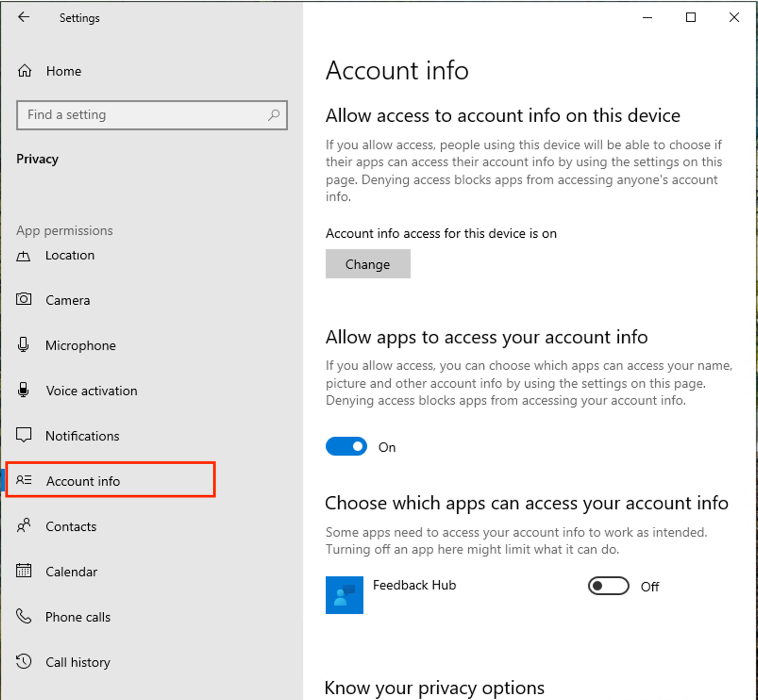Select the Voice activation microphone icon
The height and width of the screenshot is (700, 758).
(x=24, y=390)
